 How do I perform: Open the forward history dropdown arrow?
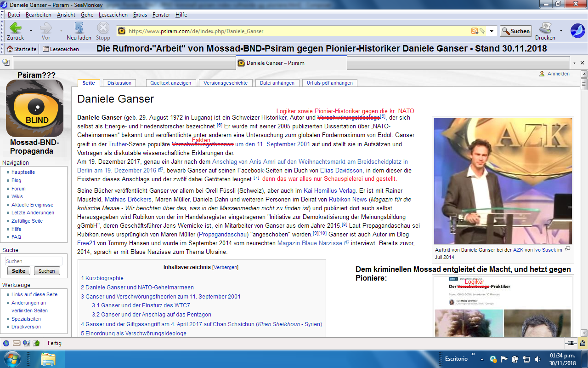pyautogui.click(x=61, y=31)
